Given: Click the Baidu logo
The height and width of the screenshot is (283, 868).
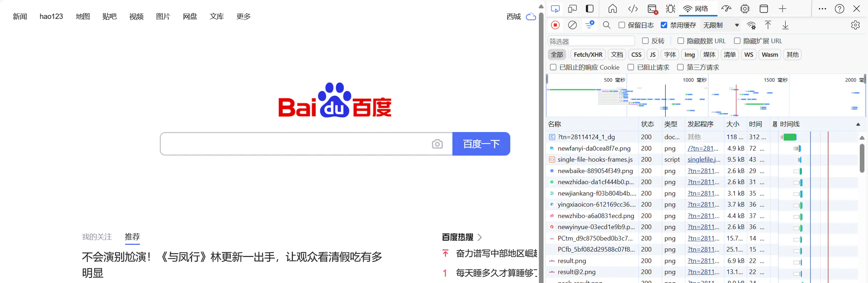Looking at the screenshot, I should tap(335, 100).
